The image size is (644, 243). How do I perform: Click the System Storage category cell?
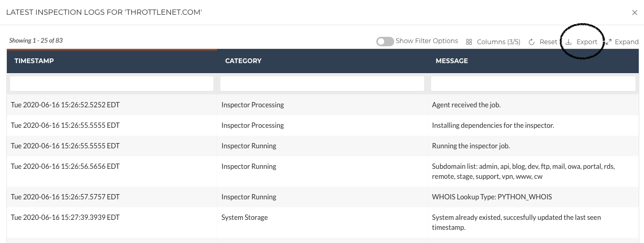[x=322, y=222]
